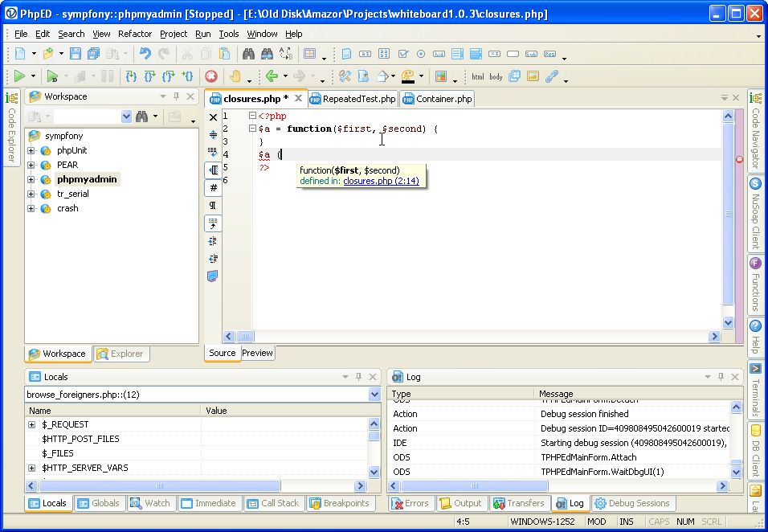
Task: Click the binoculars icon in Workspace panel
Action: tap(142, 116)
